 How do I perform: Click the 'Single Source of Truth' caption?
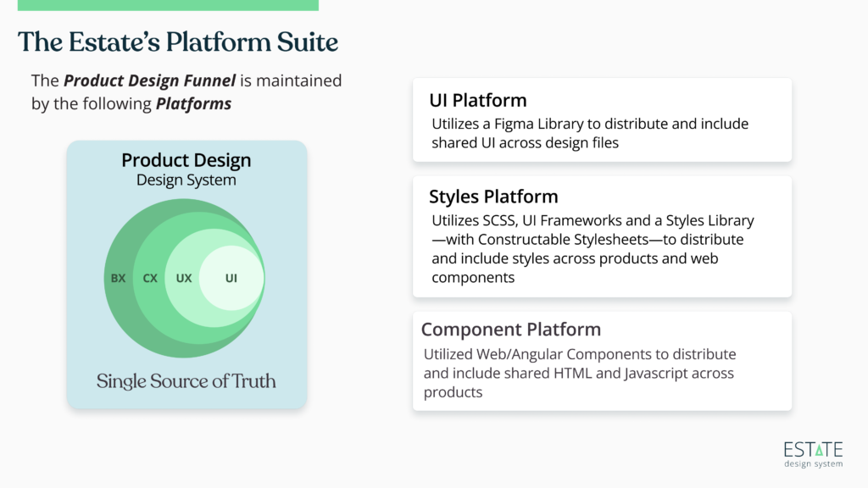(x=186, y=381)
